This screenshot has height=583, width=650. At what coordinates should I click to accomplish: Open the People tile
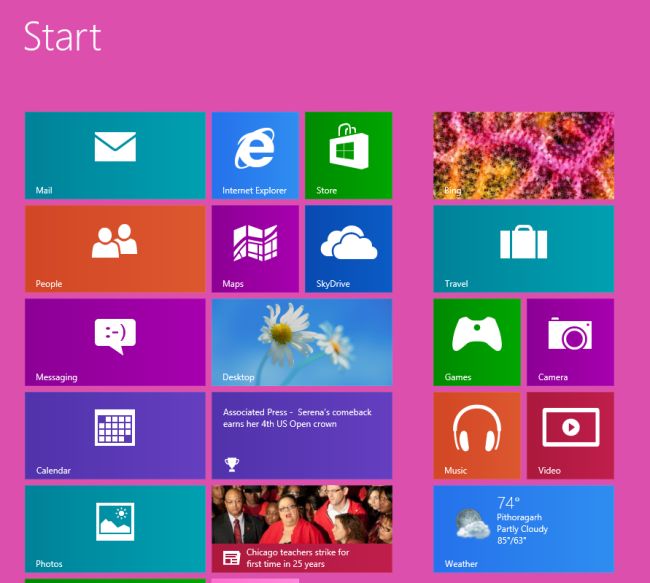[x=115, y=249]
